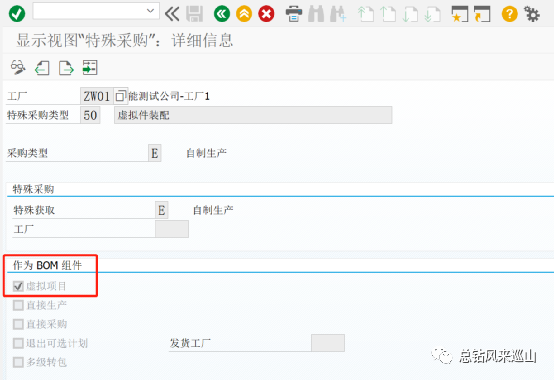The image size is (554, 380).
Task: Toggle the 直接采购 checkbox
Action: 18,324
